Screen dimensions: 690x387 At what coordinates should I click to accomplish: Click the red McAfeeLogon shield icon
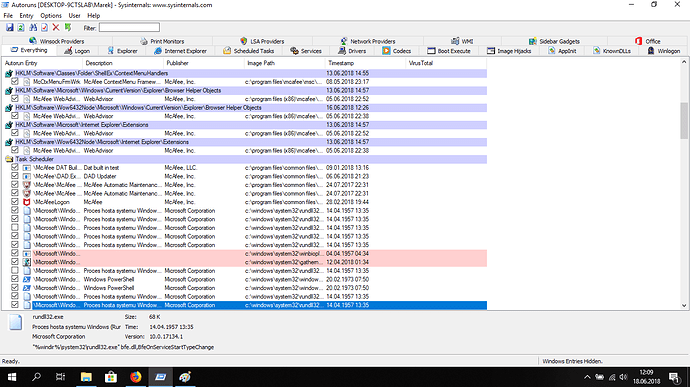coord(27,202)
